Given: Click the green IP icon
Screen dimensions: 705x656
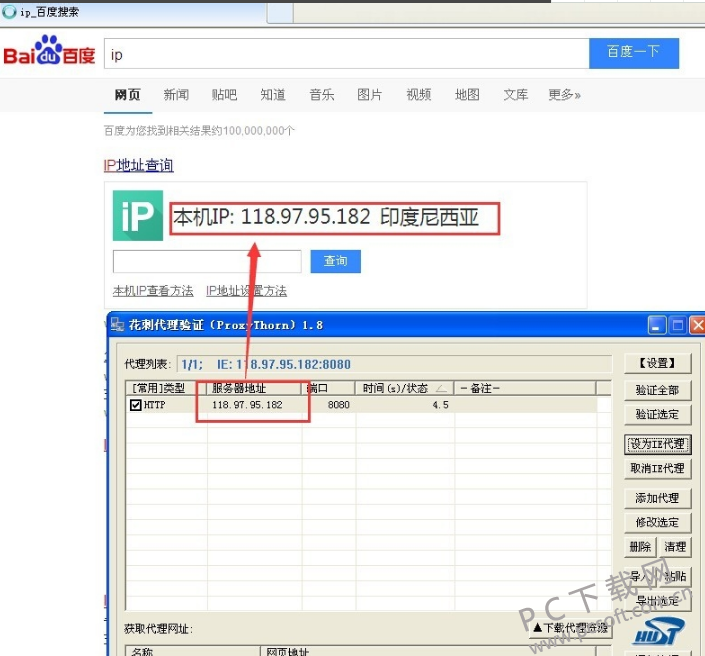Looking at the screenshot, I should pyautogui.click(x=137, y=217).
